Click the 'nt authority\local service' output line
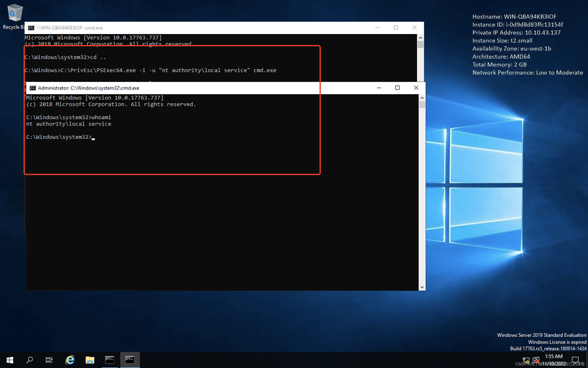Screen dimensions: 588x368 (x=68, y=124)
